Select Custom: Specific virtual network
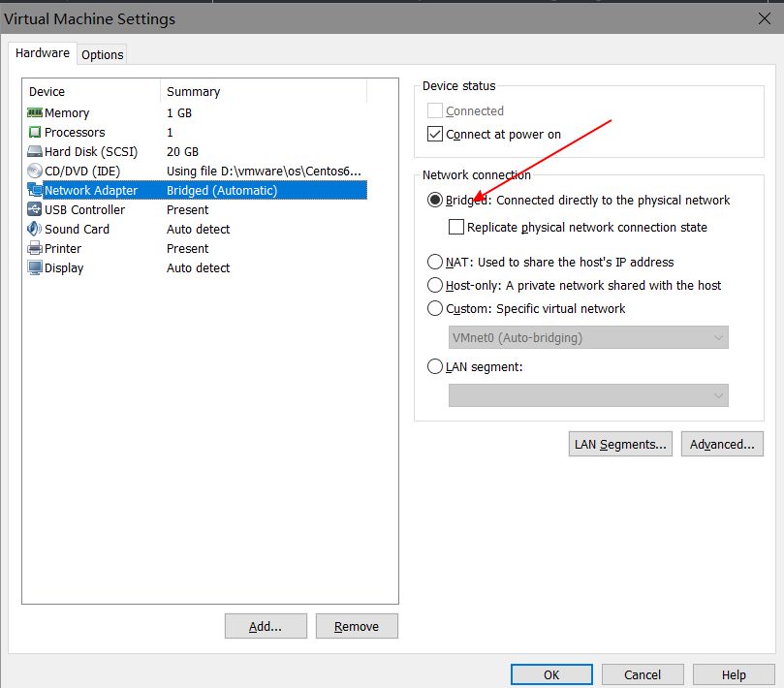The height and width of the screenshot is (688, 784). 435,308
